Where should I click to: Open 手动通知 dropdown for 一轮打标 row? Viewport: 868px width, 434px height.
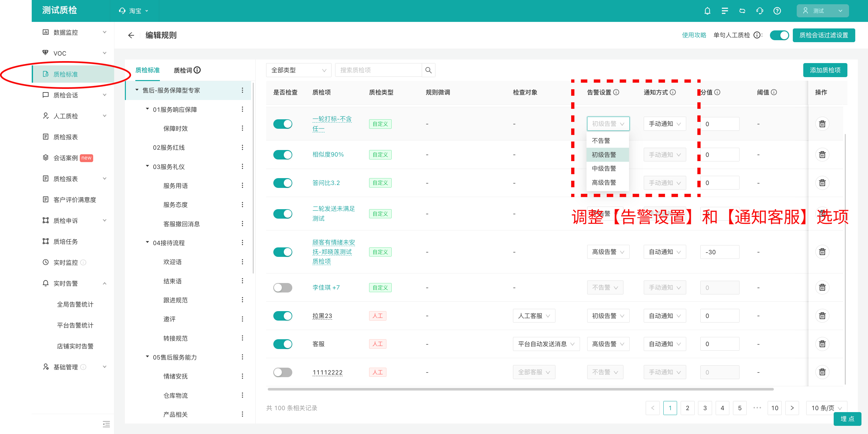point(664,124)
